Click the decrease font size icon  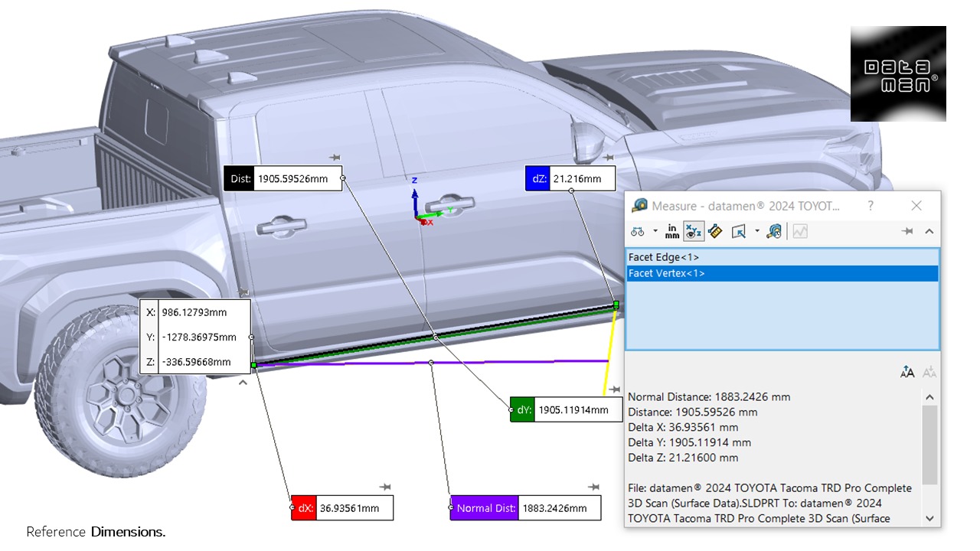click(x=929, y=372)
